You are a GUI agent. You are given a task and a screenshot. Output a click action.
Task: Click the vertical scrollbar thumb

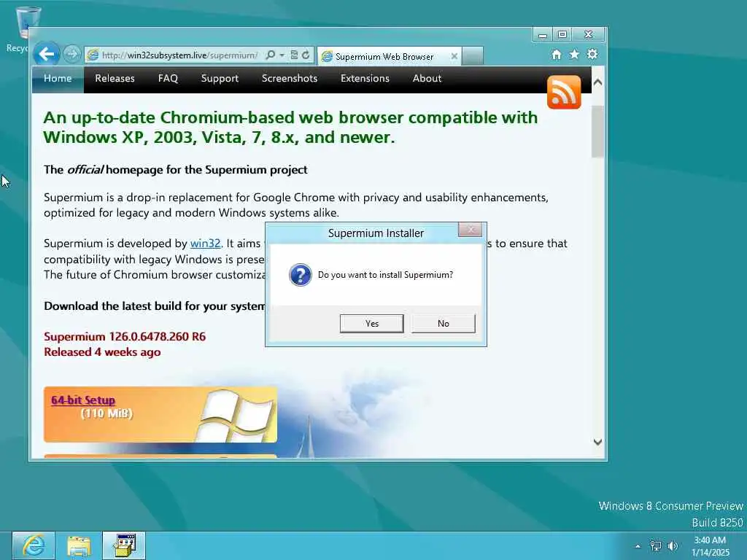[x=598, y=131]
